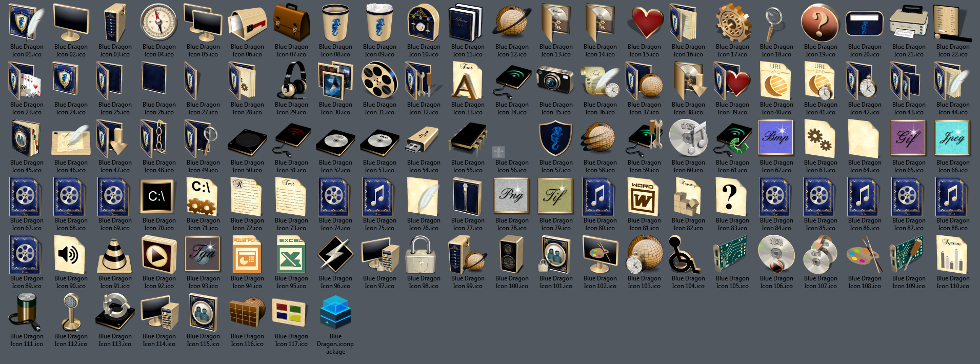Select the Excel icon Icon 95.ico

click(x=291, y=254)
